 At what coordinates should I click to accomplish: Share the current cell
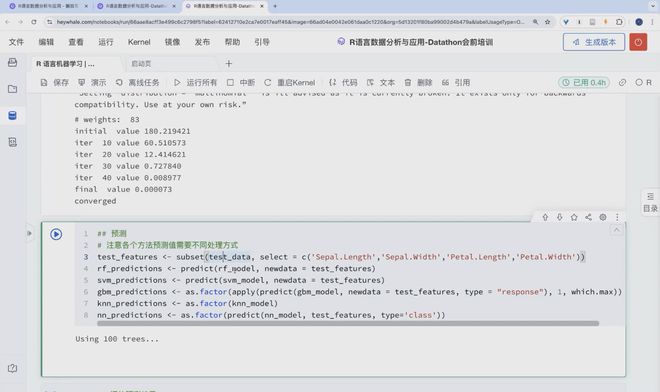588,217
